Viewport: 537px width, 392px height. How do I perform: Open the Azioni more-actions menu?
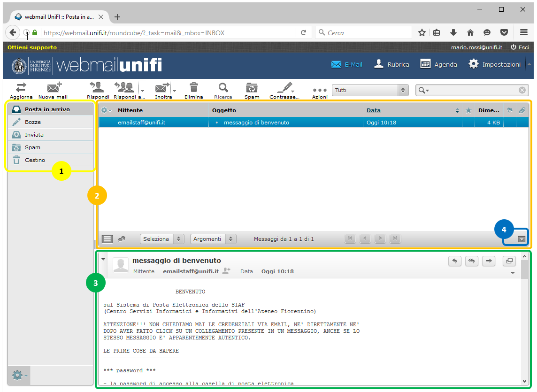tap(320, 92)
